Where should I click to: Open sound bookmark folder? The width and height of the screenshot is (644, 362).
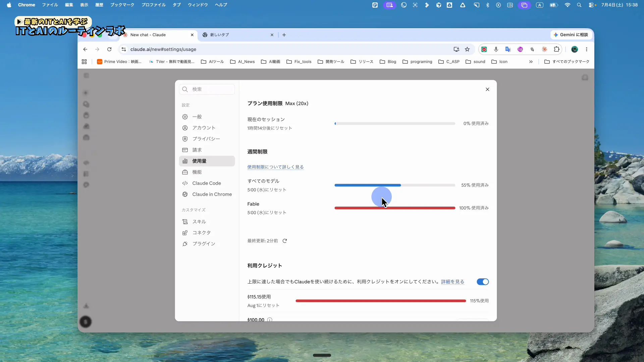tap(476, 62)
